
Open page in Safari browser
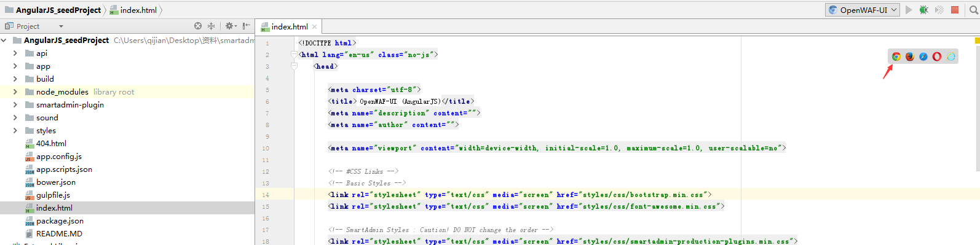923,56
